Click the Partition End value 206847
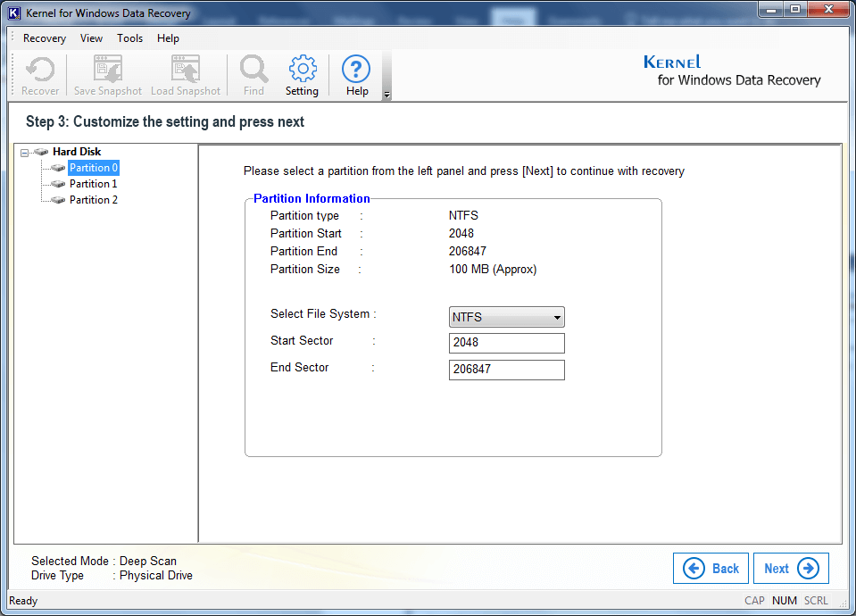This screenshot has height=616, width=856. pos(468,251)
